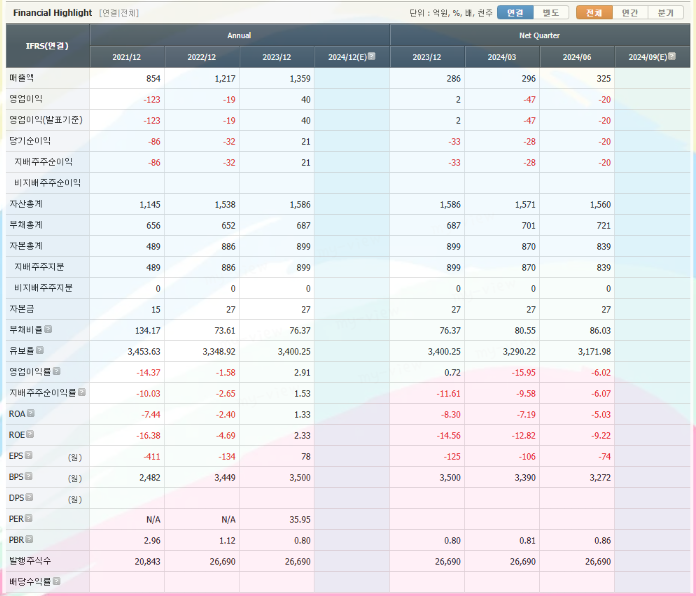Viewport: 696px width, 596px height.
Task: Click estimate info icon beside 2024/09(E)
Action: [672, 56]
